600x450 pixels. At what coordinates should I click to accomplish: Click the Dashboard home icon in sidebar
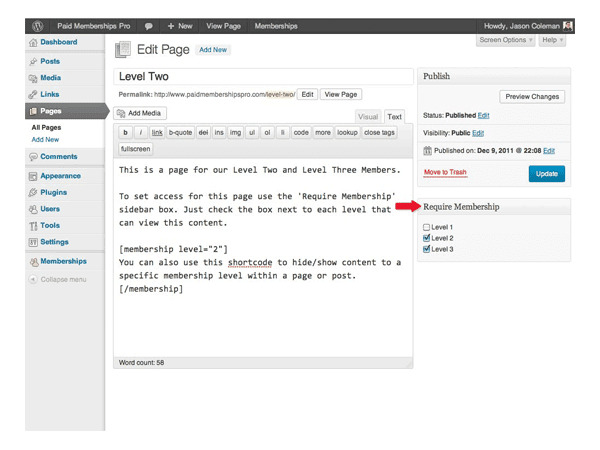(33, 43)
